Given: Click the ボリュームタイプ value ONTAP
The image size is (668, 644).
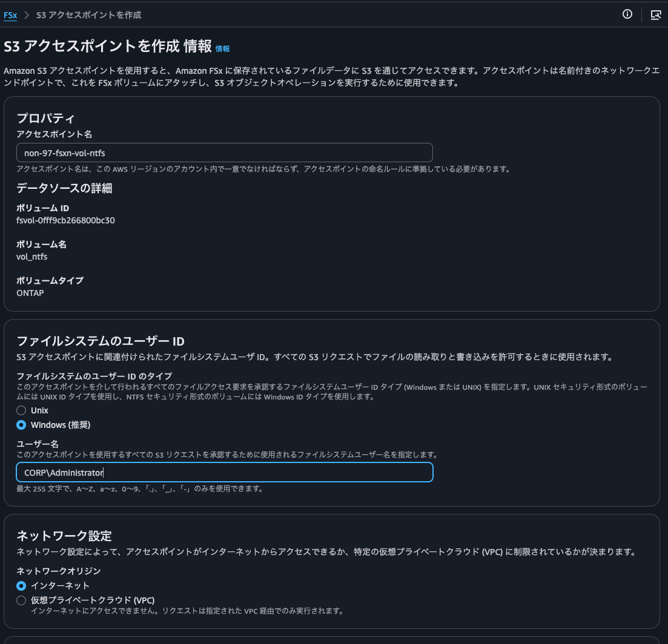Looking at the screenshot, I should [29, 294].
